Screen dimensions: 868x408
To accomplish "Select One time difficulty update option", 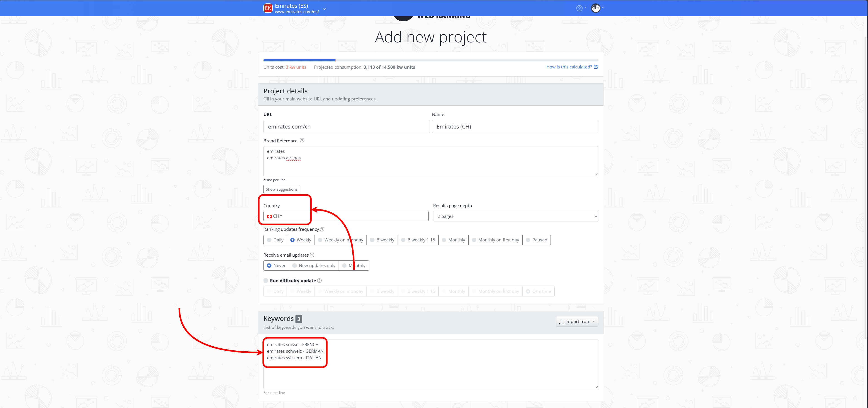I will coord(539,291).
